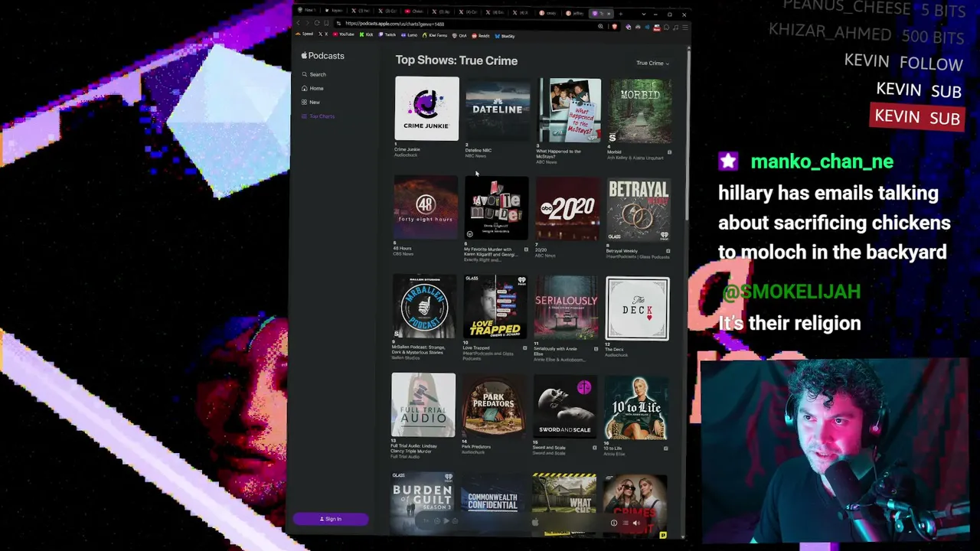980x551 pixels.
Task: Expand the True Crime genre dropdown
Action: click(x=652, y=64)
